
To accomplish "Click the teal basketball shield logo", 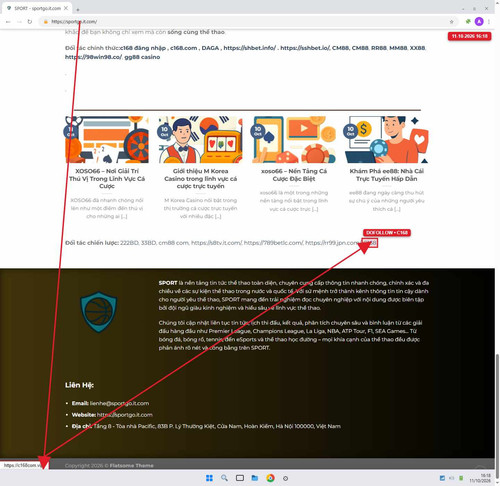I will [99, 312].
